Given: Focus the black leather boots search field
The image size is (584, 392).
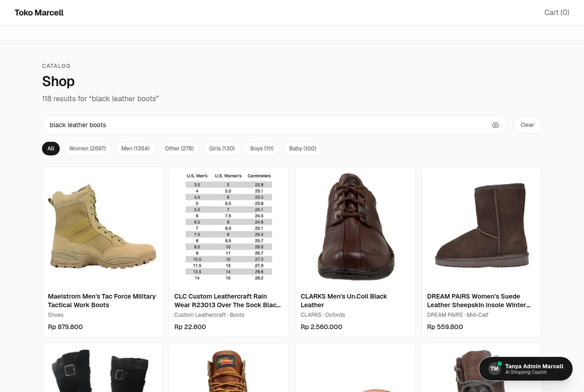Looking at the screenshot, I should coord(274,125).
